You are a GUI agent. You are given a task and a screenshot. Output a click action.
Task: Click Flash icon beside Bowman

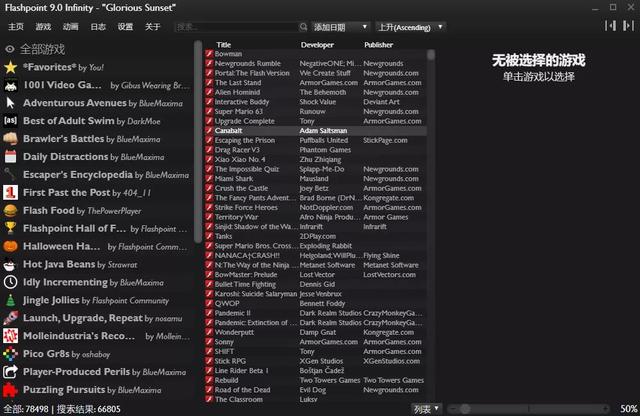click(x=209, y=54)
